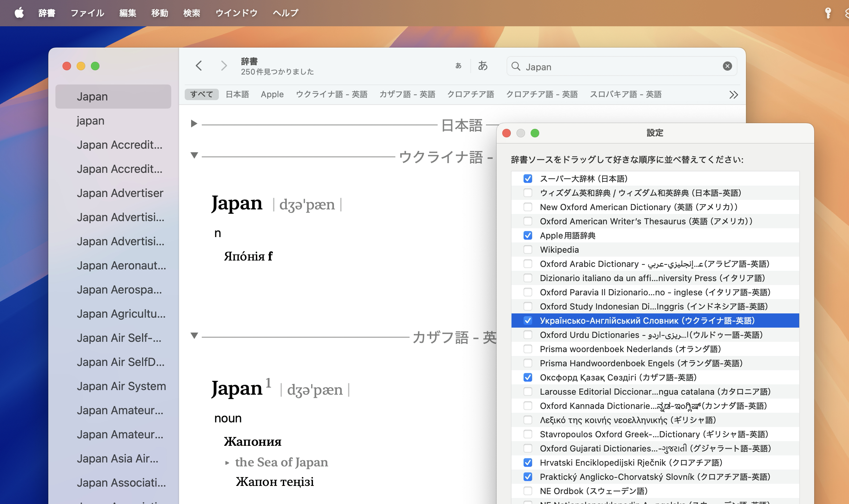849x504 pixels.
Task: Enable New Oxford American Dictionary checkbox
Action: [x=528, y=207]
